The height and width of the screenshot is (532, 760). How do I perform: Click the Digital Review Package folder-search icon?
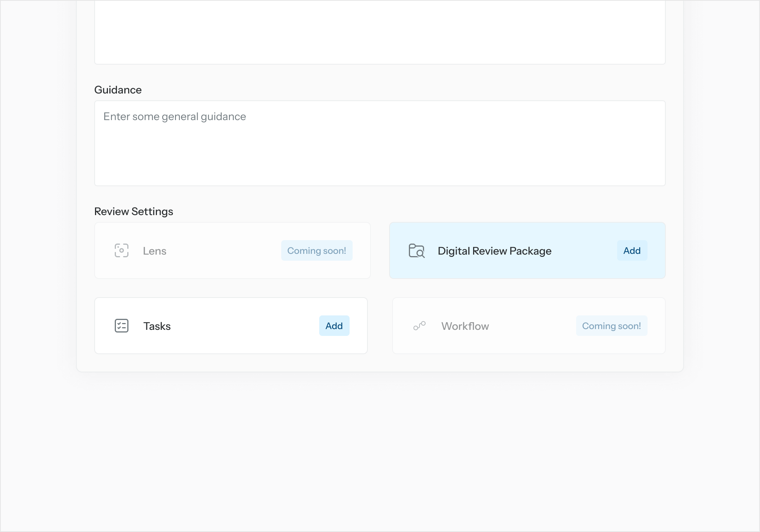(416, 251)
